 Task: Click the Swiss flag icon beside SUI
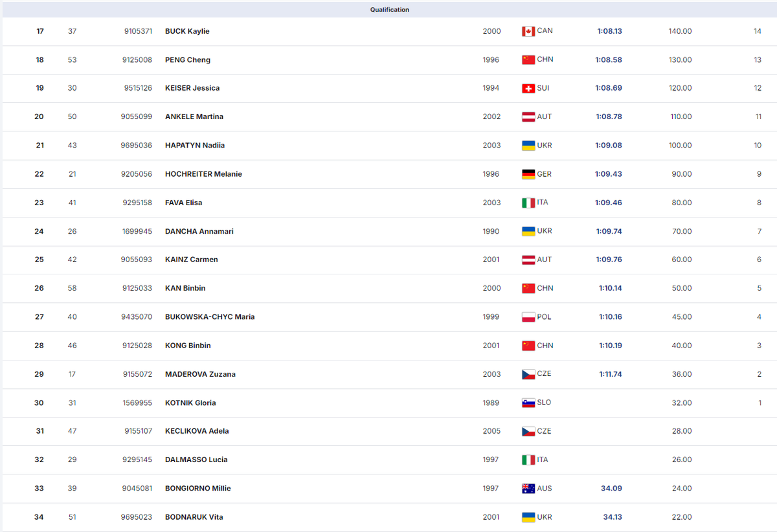pyautogui.click(x=528, y=88)
